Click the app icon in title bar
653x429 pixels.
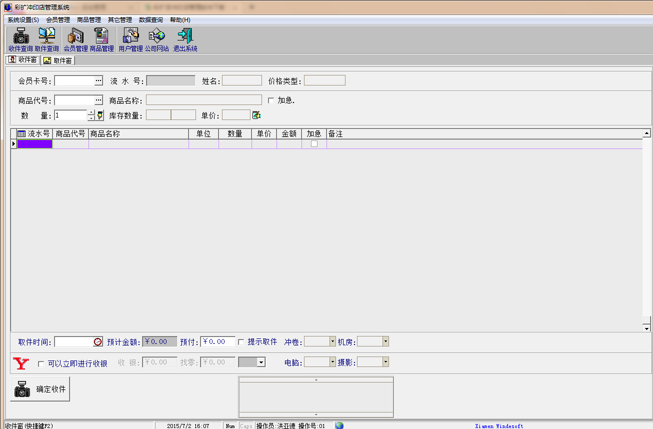point(7,7)
